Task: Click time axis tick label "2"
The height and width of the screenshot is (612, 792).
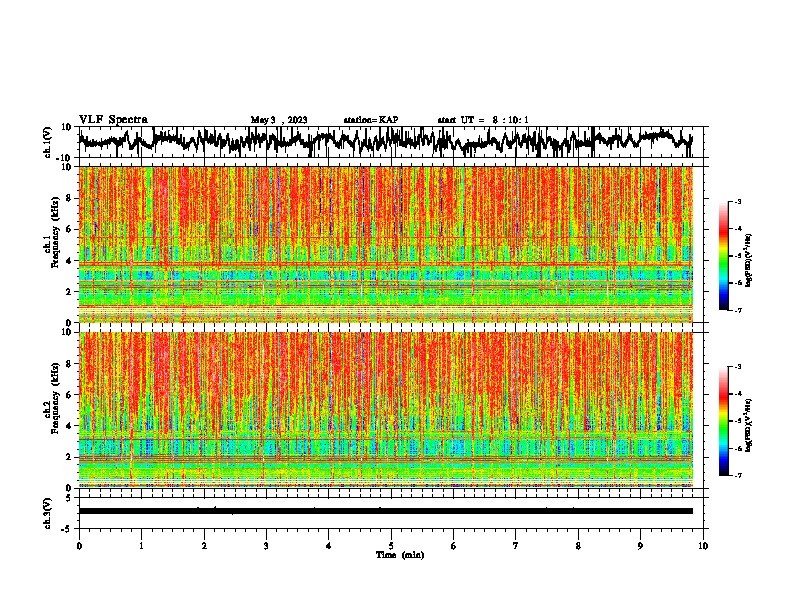Action: click(204, 546)
